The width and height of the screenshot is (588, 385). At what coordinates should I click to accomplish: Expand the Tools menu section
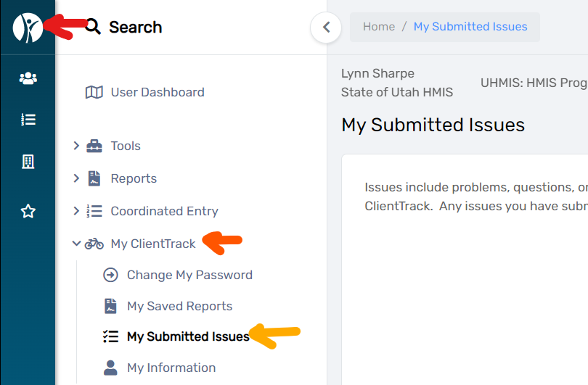click(76, 146)
